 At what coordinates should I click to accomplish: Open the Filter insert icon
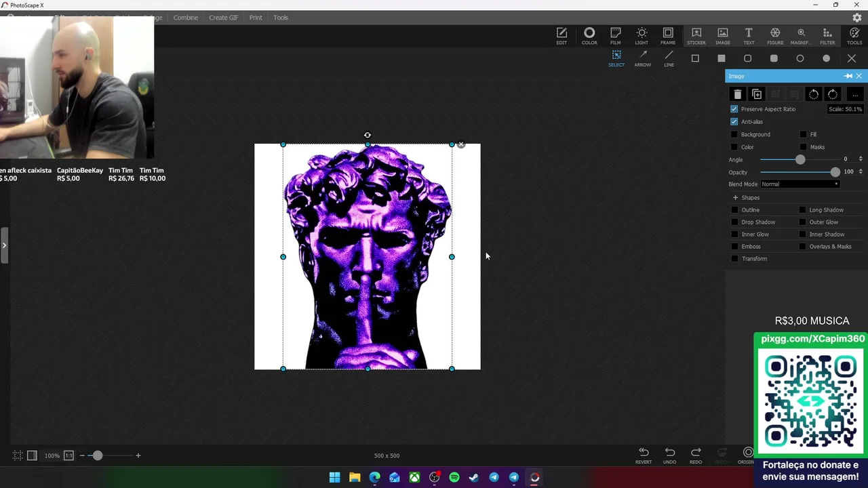(x=827, y=36)
